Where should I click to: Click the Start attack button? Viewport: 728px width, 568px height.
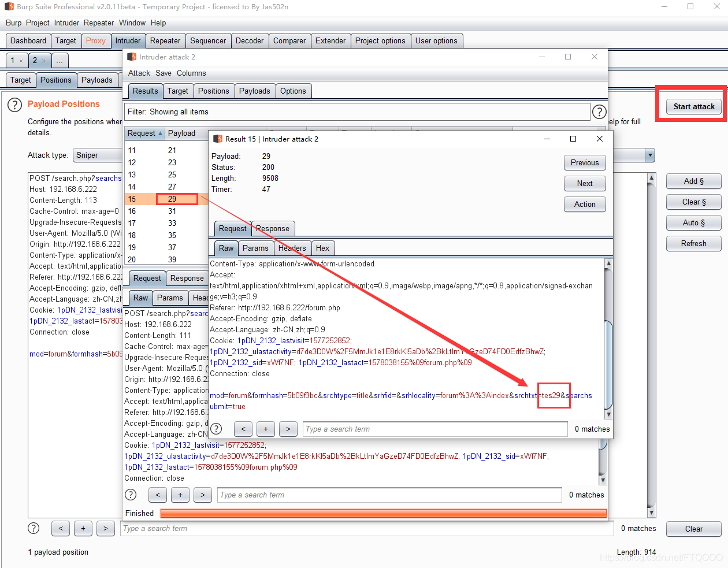[694, 107]
